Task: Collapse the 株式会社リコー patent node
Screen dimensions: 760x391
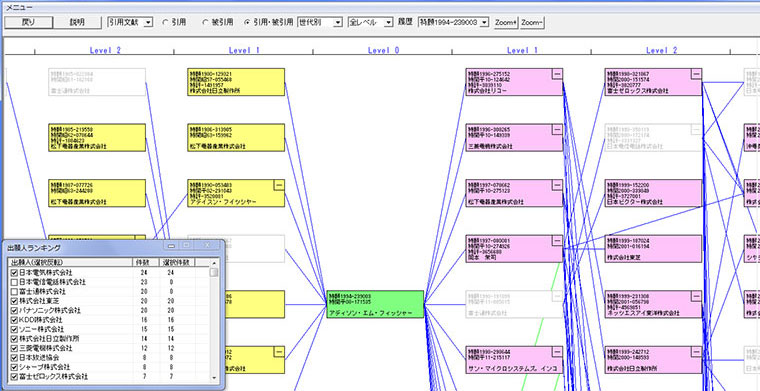Action: (557, 73)
